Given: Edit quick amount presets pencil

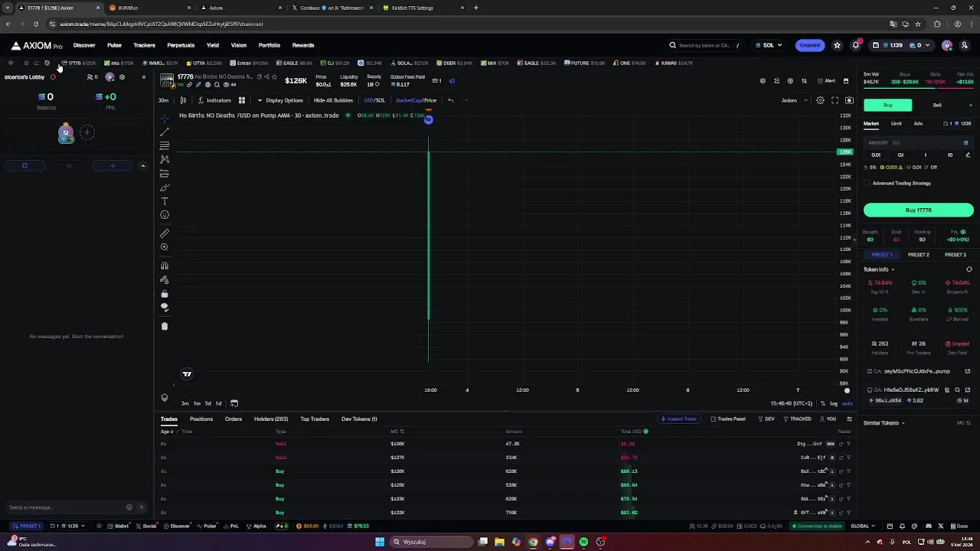Looking at the screenshot, I should point(968,155).
